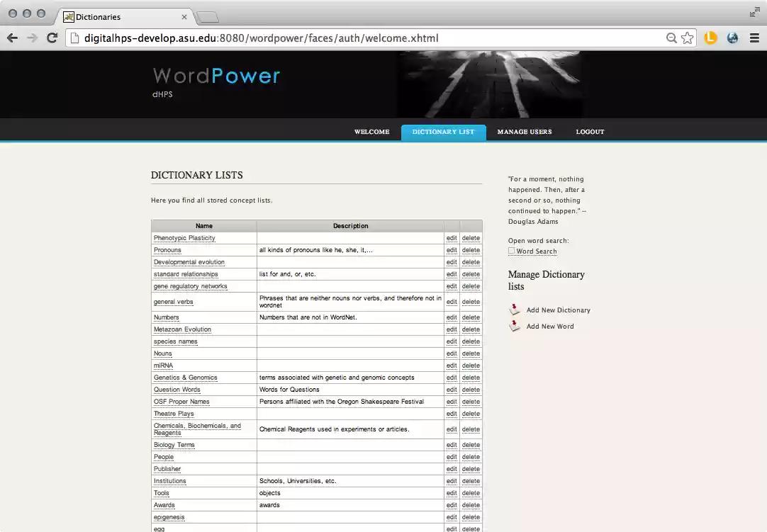Delete the Nouns dictionary entry
The image size is (767, 532).
pos(471,353)
